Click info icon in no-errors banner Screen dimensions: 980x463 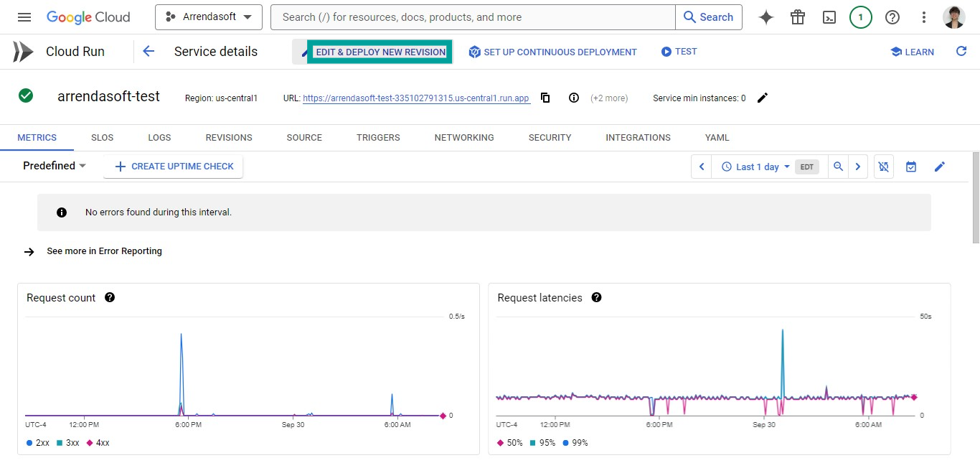pos(62,212)
